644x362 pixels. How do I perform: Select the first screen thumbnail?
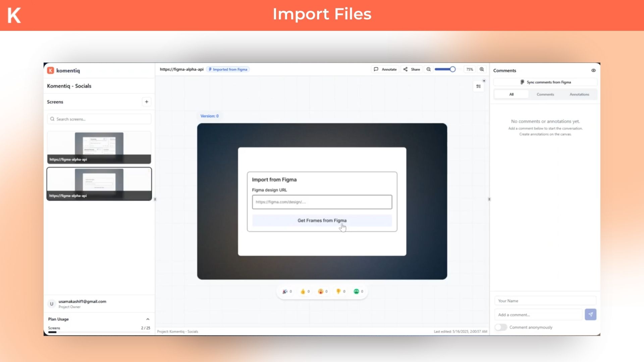click(x=99, y=147)
